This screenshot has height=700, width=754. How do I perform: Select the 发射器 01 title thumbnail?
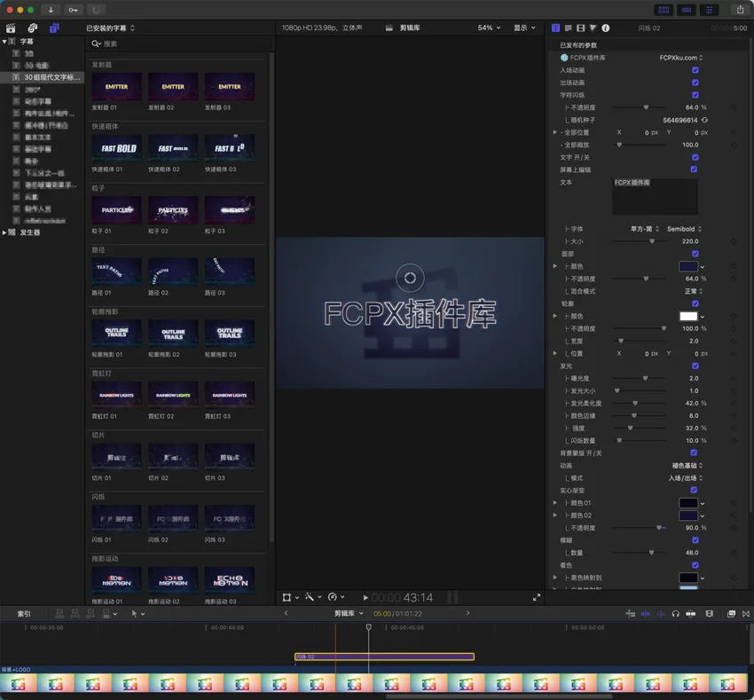(x=115, y=86)
